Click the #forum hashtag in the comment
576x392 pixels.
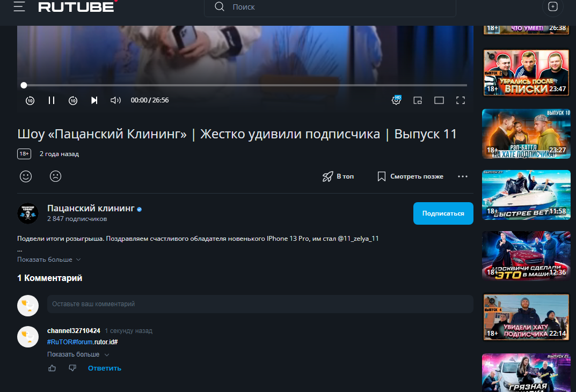82,342
